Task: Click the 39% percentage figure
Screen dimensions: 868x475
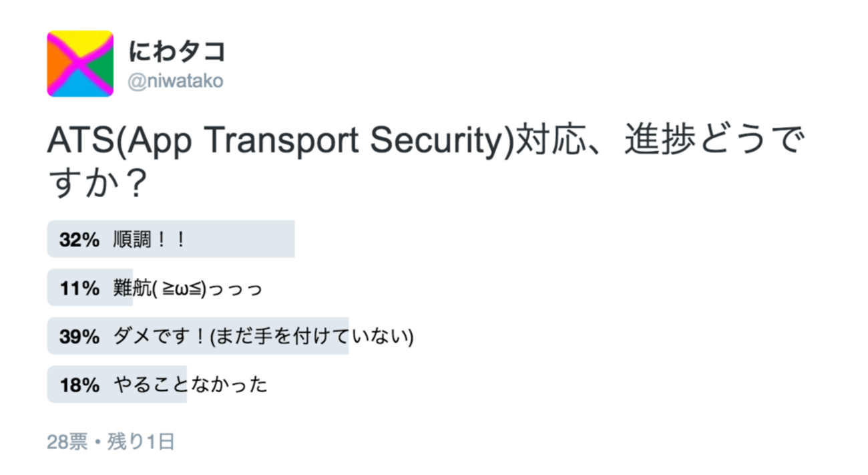Action: tap(79, 337)
